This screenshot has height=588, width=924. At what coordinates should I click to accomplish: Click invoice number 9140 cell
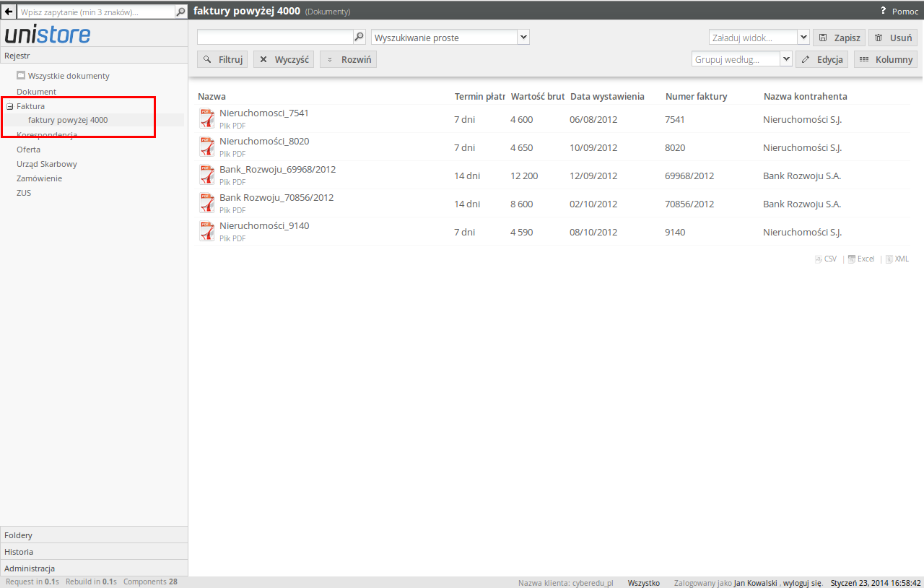coord(675,232)
